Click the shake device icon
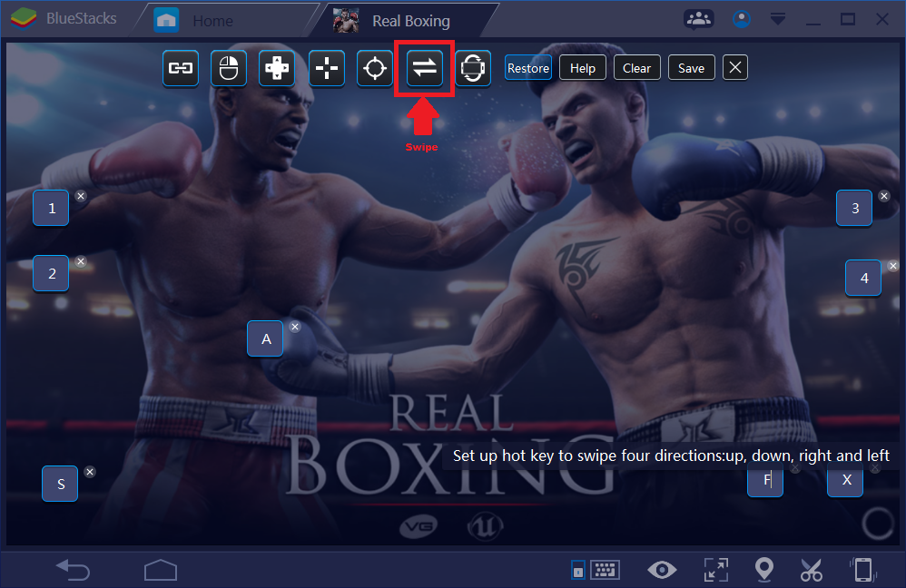 click(x=863, y=570)
